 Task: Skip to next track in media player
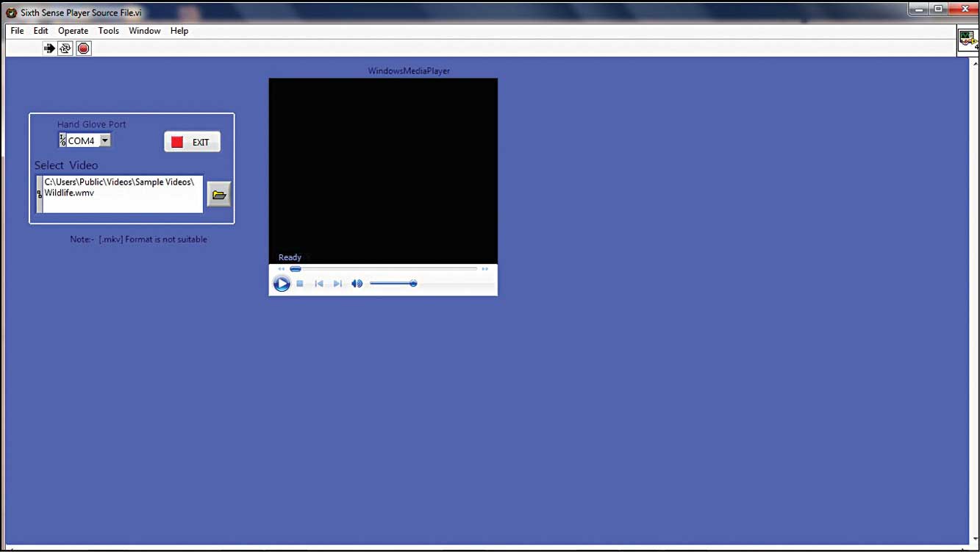click(337, 284)
